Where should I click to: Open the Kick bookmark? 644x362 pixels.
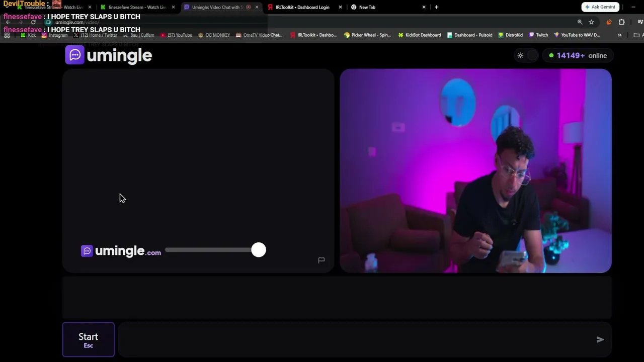point(28,35)
